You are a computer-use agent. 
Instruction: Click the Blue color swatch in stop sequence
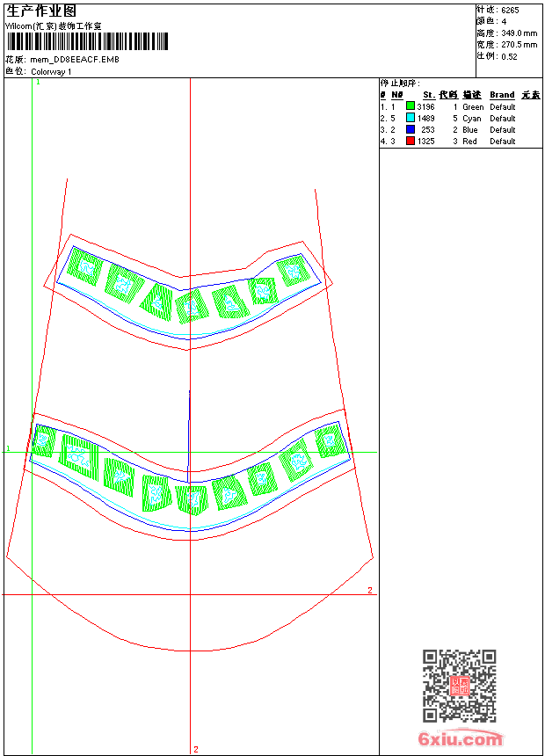411,129
